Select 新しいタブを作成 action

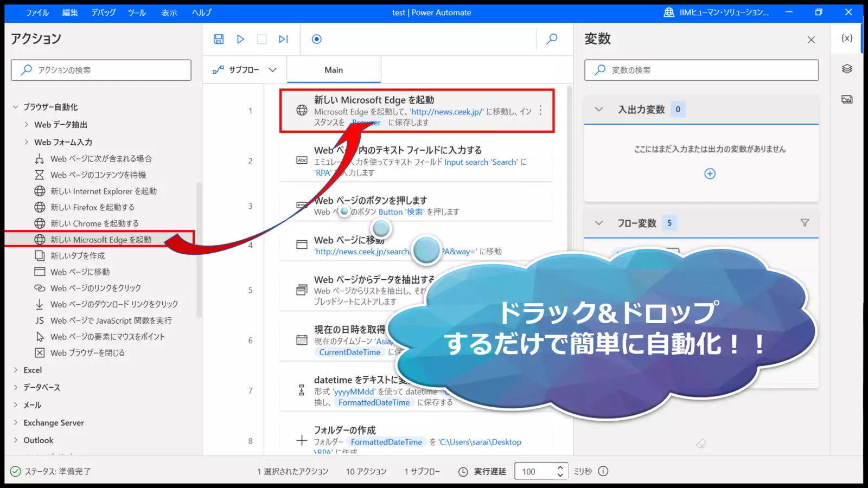coord(78,255)
